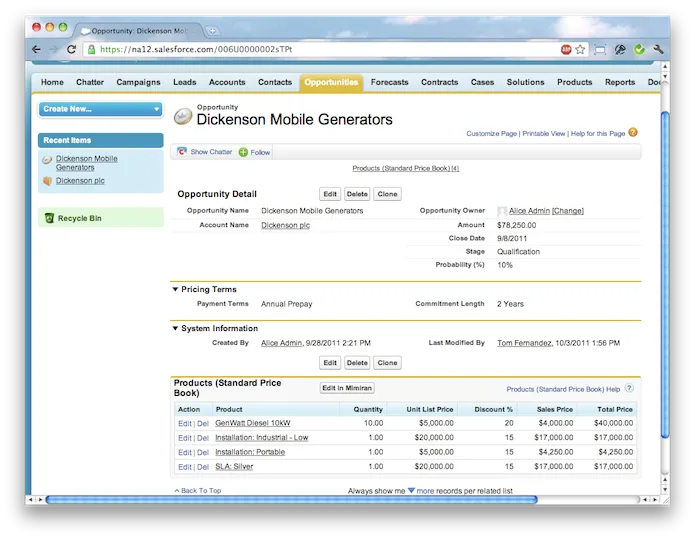This screenshot has width=695, height=539.
Task: Open a new browser tab
Action: (x=213, y=31)
